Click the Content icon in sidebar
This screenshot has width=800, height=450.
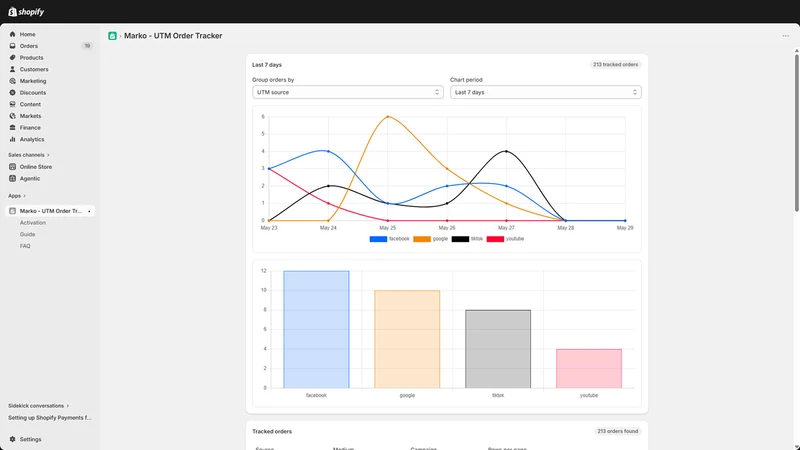[x=13, y=104]
